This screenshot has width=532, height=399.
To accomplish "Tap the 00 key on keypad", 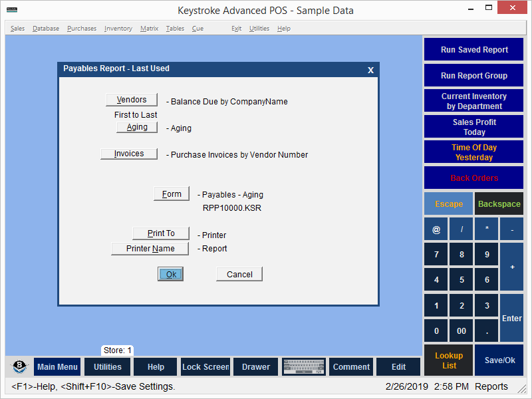I will 462,331.
